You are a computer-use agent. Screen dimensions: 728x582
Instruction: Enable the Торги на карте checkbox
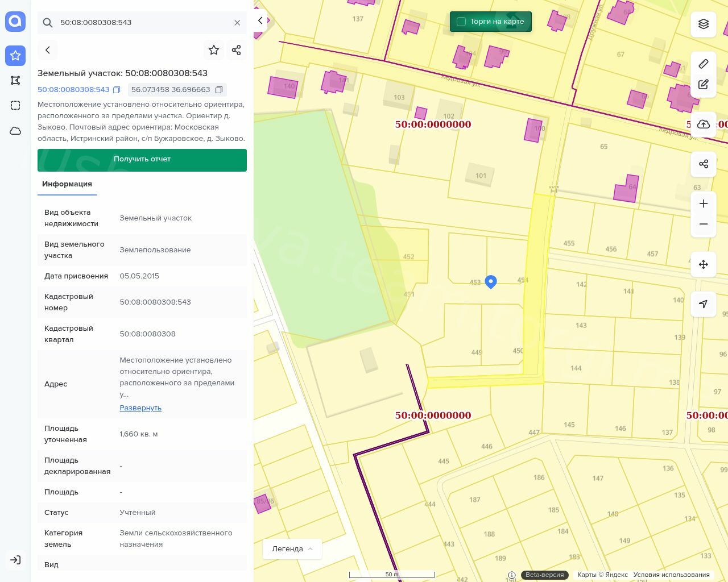[x=461, y=22]
